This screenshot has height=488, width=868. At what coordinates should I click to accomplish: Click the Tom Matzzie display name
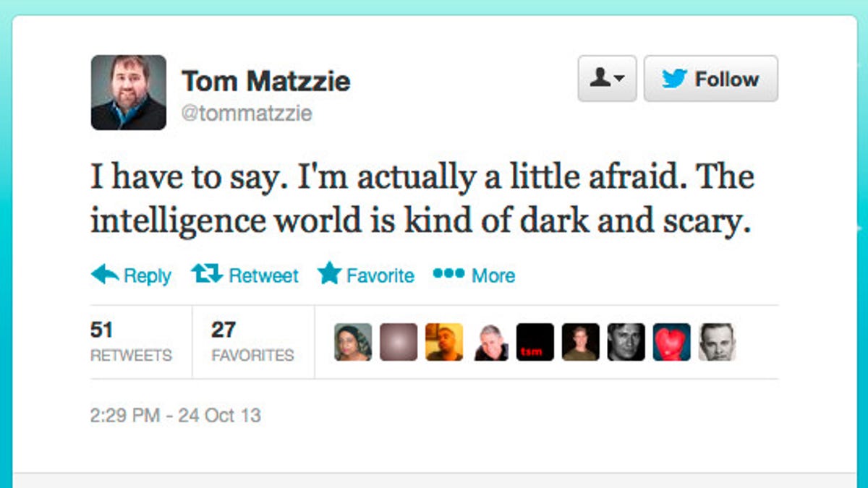pos(265,81)
